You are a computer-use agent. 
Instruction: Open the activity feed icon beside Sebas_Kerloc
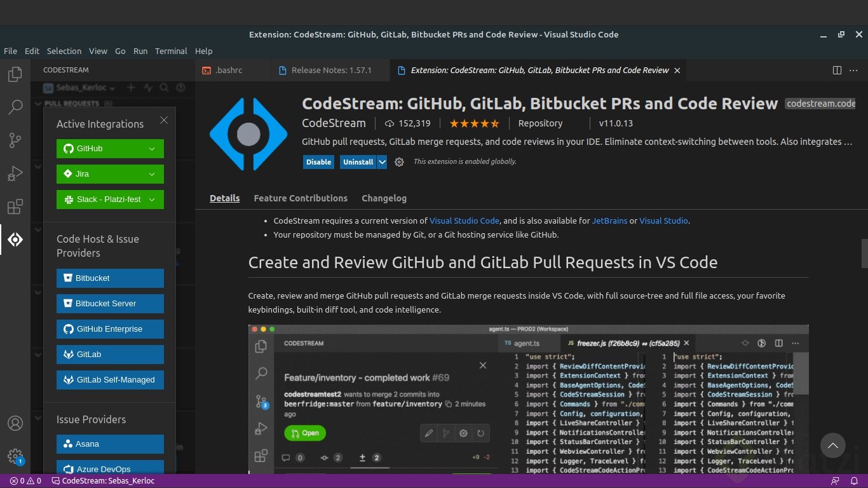point(148,88)
